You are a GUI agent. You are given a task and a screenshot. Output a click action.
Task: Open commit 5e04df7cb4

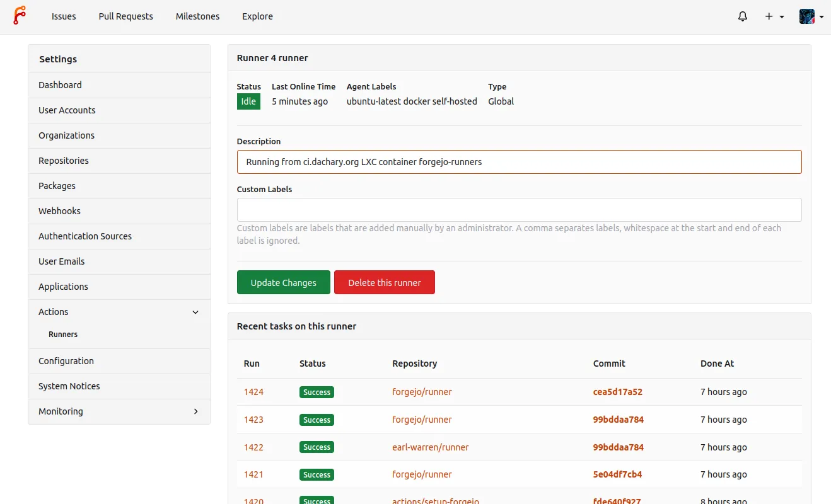(x=617, y=474)
